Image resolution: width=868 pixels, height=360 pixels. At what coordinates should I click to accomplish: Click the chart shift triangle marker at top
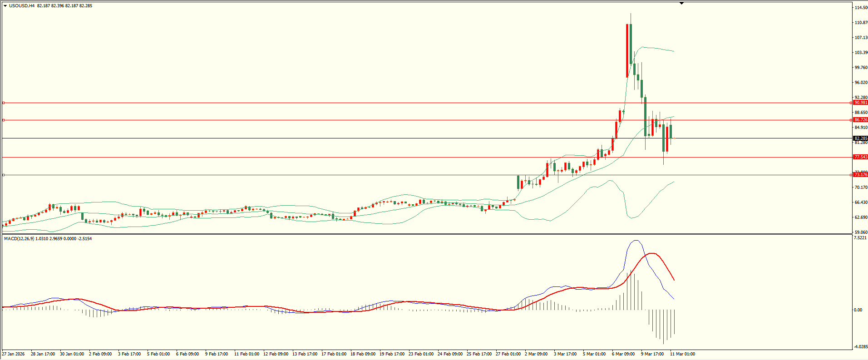click(x=681, y=3)
